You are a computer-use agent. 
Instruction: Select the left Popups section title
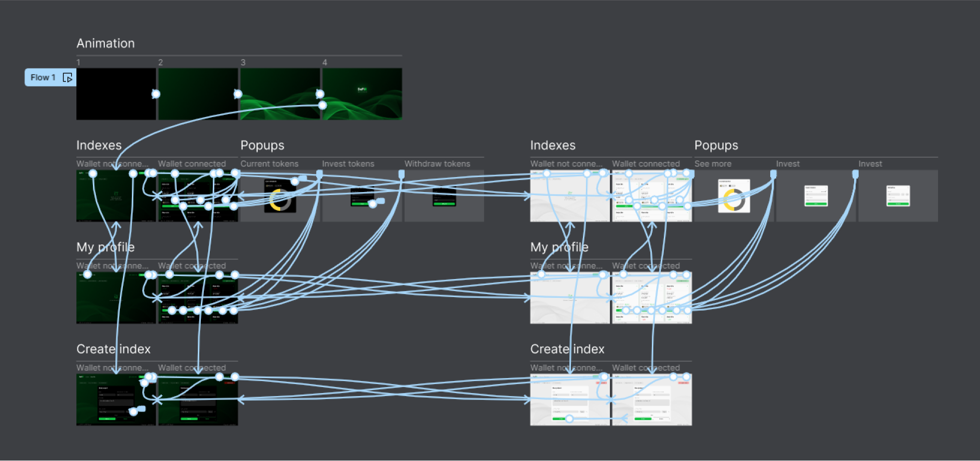click(x=262, y=145)
